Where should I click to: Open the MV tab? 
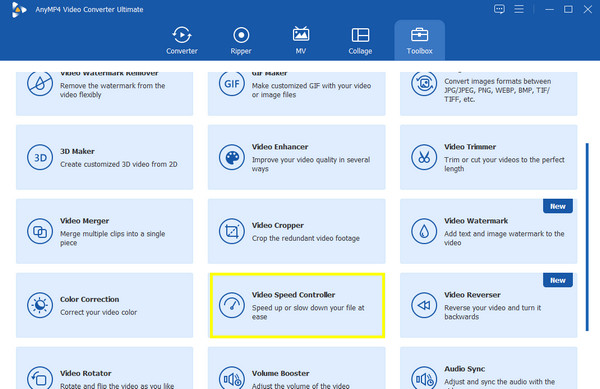[x=301, y=40]
